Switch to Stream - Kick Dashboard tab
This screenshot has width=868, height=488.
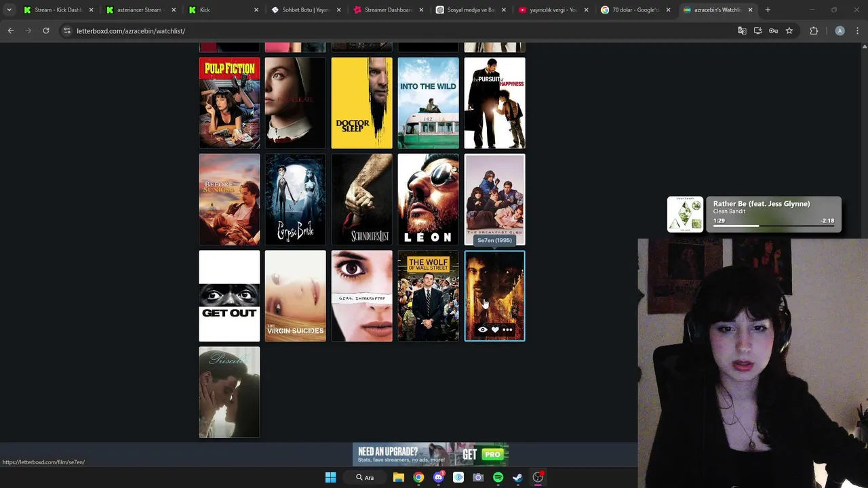click(58, 10)
